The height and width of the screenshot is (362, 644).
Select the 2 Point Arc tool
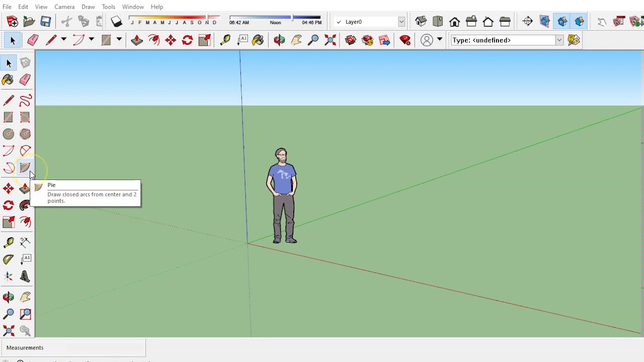tap(25, 151)
